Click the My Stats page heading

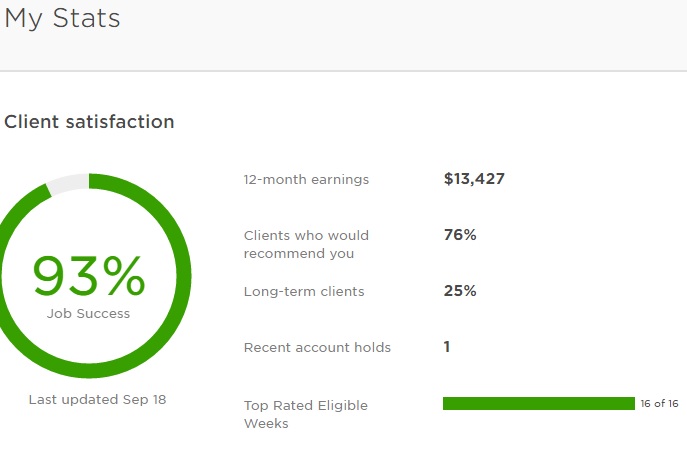tap(62, 18)
